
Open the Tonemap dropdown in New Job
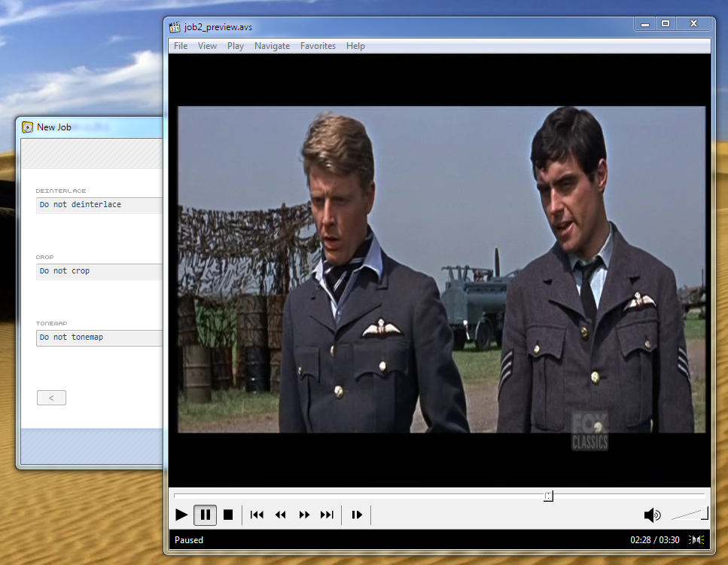[x=99, y=337]
